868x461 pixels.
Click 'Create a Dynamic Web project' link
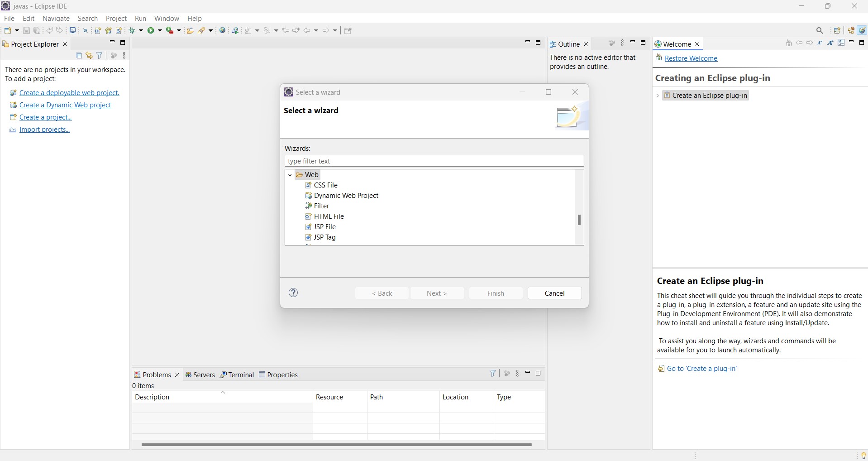pyautogui.click(x=65, y=105)
